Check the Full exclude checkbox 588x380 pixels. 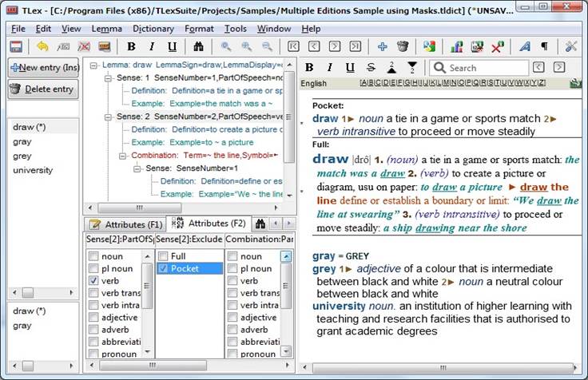click(x=163, y=256)
